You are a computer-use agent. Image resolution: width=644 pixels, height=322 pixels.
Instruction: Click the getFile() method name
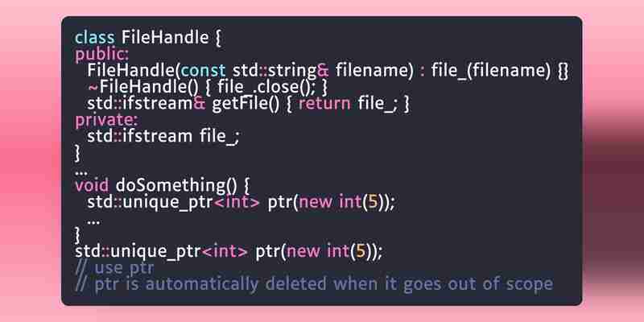pyautogui.click(x=246, y=104)
